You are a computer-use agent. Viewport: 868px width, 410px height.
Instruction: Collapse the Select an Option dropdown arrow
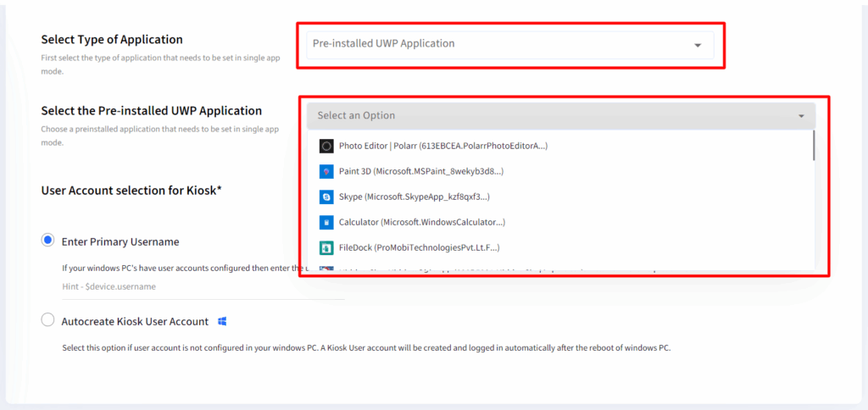[x=801, y=116]
